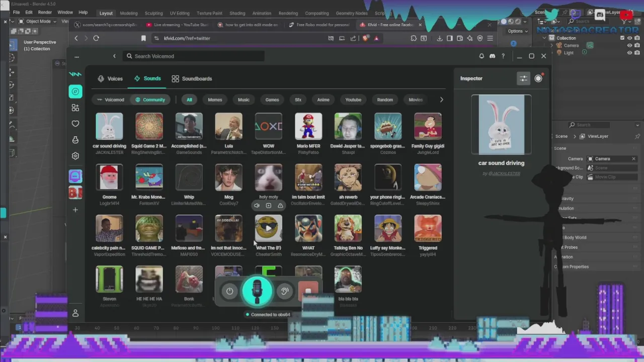Click the Inspector sliders settings icon
Viewport: 644px width, 362px height.
click(524, 78)
